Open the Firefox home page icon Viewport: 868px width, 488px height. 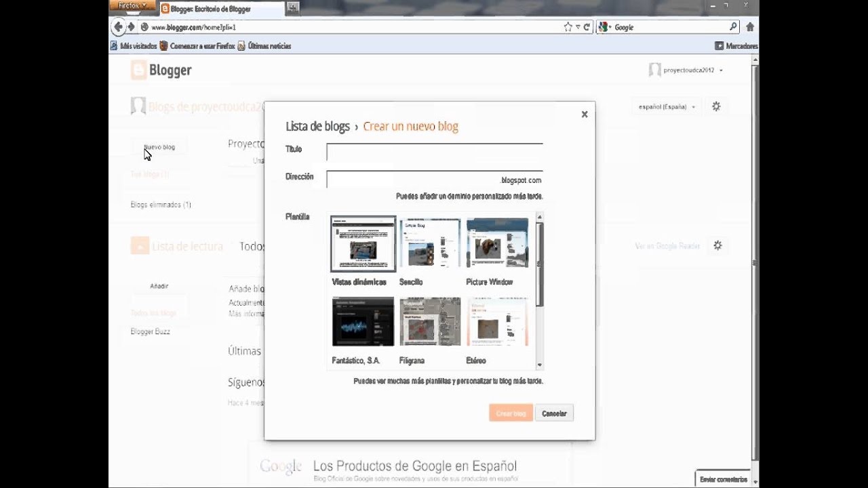[x=750, y=27]
